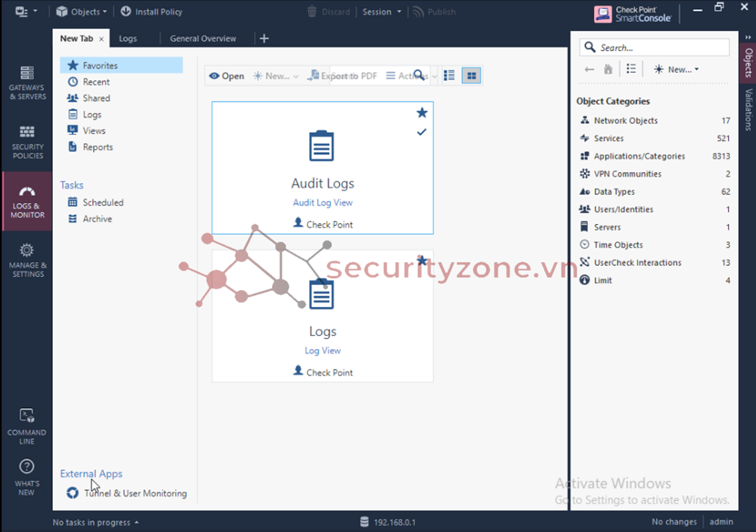756x532 pixels.
Task: Expand the No tasks in progress list
Action: pyautogui.click(x=95, y=523)
